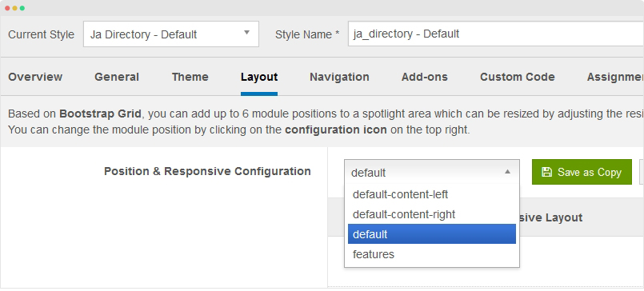Click the green maximize window dot
Image resolution: width=644 pixels, height=291 pixels.
[22, 8]
